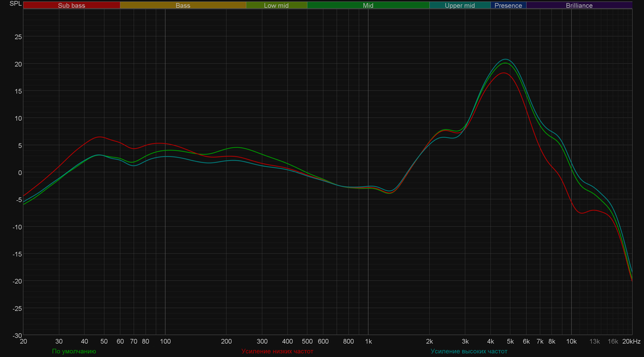Click the 5k frequency axis label
The height and width of the screenshot is (357, 644).
[x=510, y=342]
